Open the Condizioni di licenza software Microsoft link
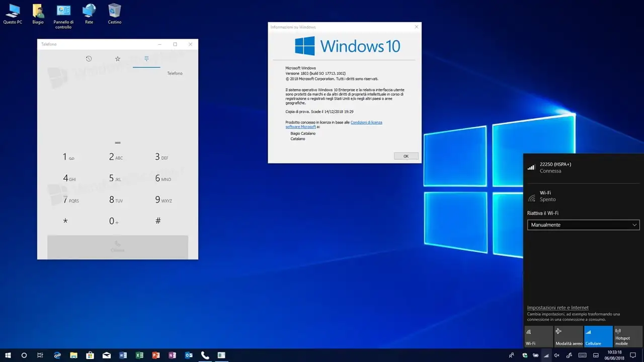Viewport: 644px width, 362px height. 366,122
